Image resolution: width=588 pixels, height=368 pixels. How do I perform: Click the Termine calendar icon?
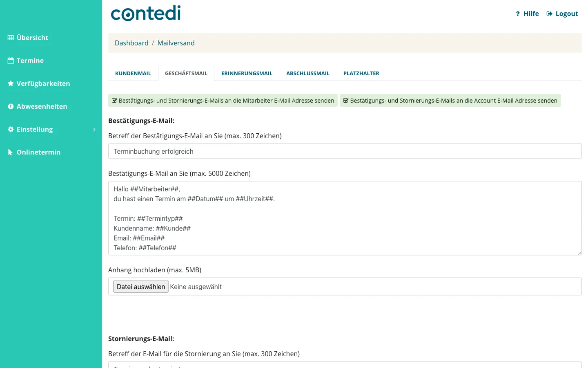(x=11, y=61)
